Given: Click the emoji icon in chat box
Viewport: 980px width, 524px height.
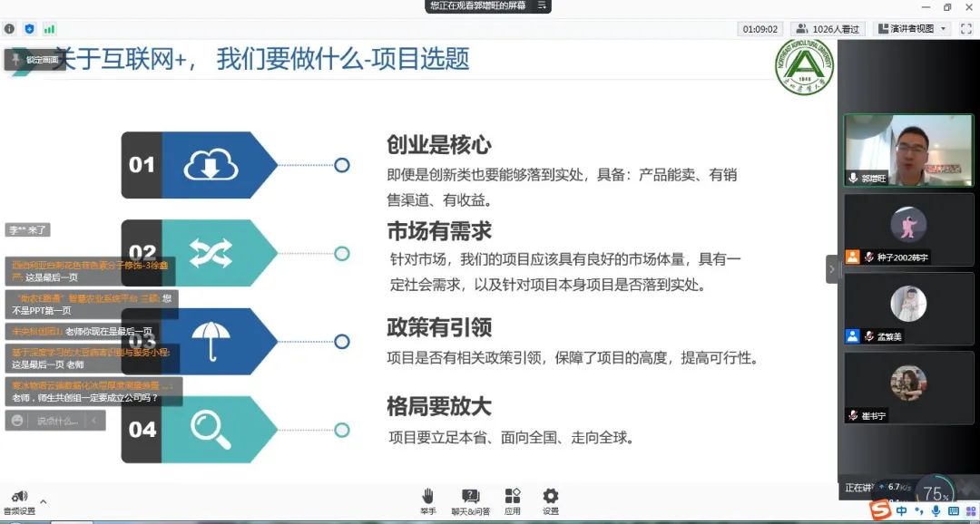Looking at the screenshot, I should tap(17, 421).
